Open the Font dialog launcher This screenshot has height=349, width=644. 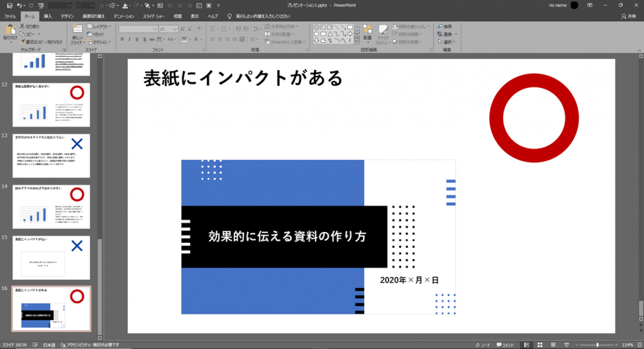[x=204, y=50]
